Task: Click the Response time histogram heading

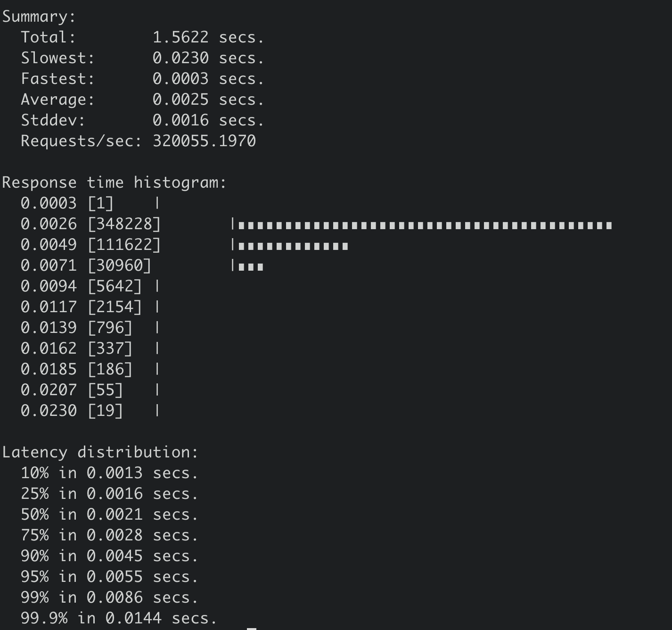Action: tap(115, 182)
